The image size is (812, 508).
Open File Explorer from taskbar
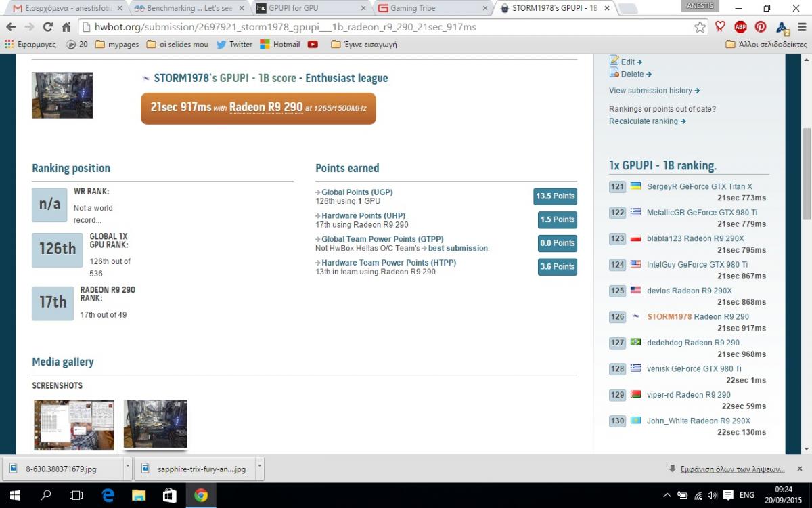(x=139, y=495)
